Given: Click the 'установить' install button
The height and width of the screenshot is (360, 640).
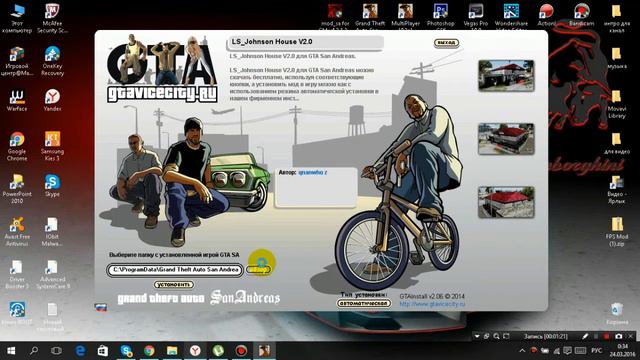Looking at the screenshot, I should click(174, 284).
